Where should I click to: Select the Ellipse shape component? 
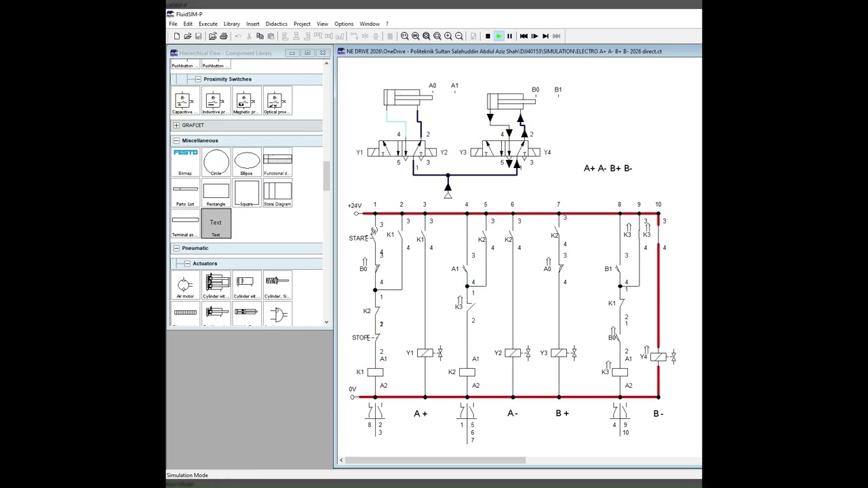(246, 163)
